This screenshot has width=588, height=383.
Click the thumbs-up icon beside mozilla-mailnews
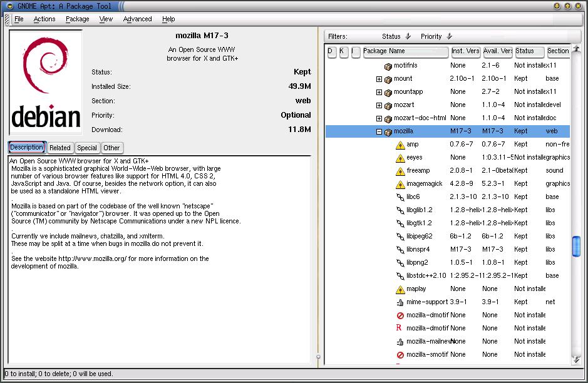point(400,341)
